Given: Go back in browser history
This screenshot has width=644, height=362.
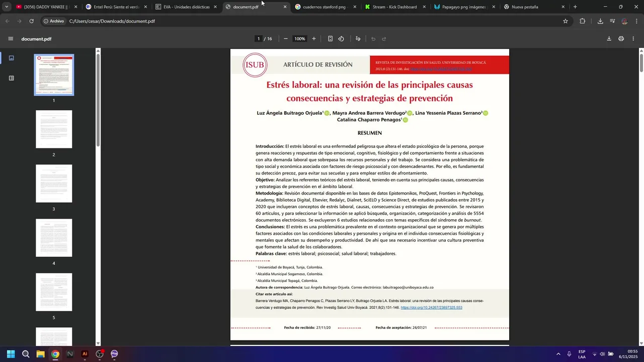Looking at the screenshot, I should (x=8, y=21).
